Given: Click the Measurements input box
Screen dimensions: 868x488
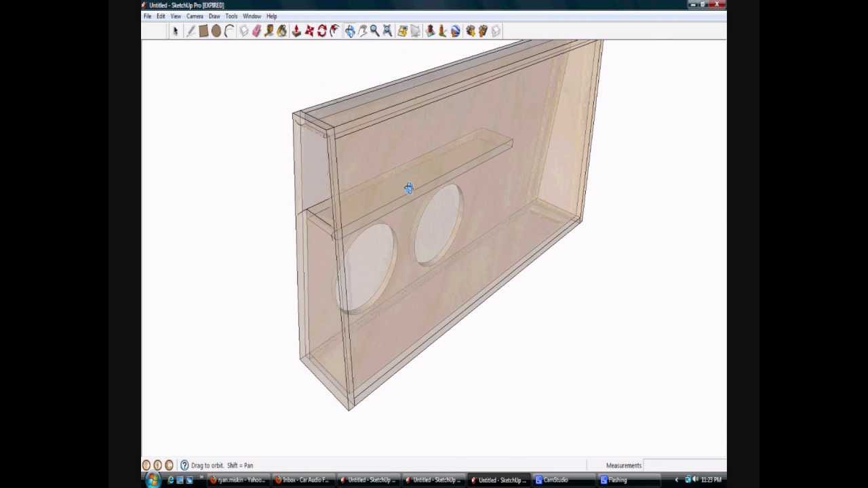Looking at the screenshot, I should [684, 466].
